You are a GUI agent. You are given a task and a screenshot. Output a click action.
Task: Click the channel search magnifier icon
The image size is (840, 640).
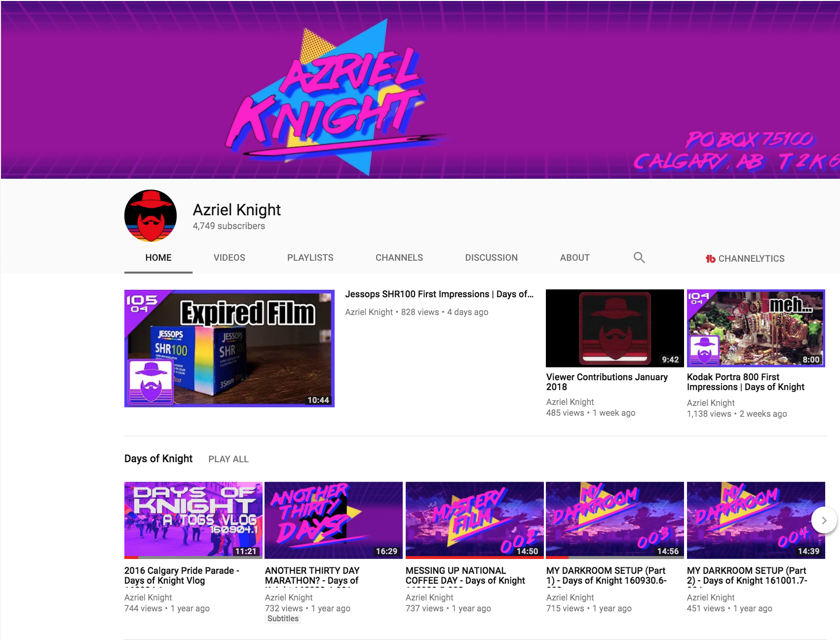(x=639, y=257)
